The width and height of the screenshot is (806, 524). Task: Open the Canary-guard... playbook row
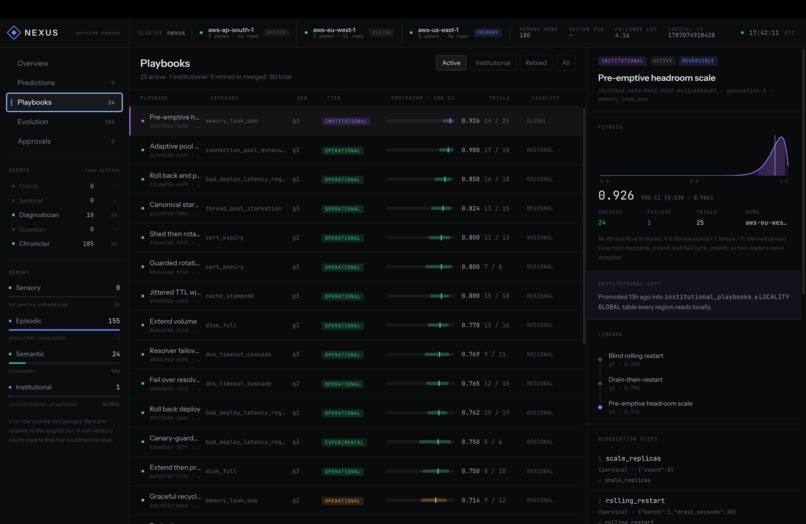356,442
